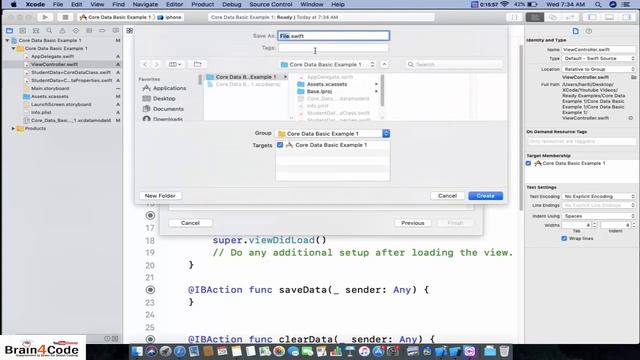Open the Navigate menu
Viewport: 640px width, 360px height.
[x=145, y=4]
